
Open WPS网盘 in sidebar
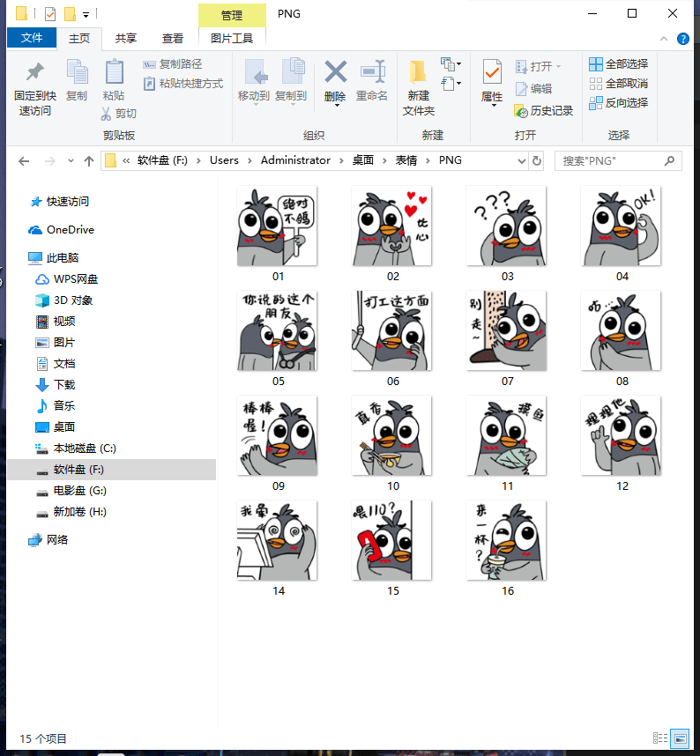(76, 279)
